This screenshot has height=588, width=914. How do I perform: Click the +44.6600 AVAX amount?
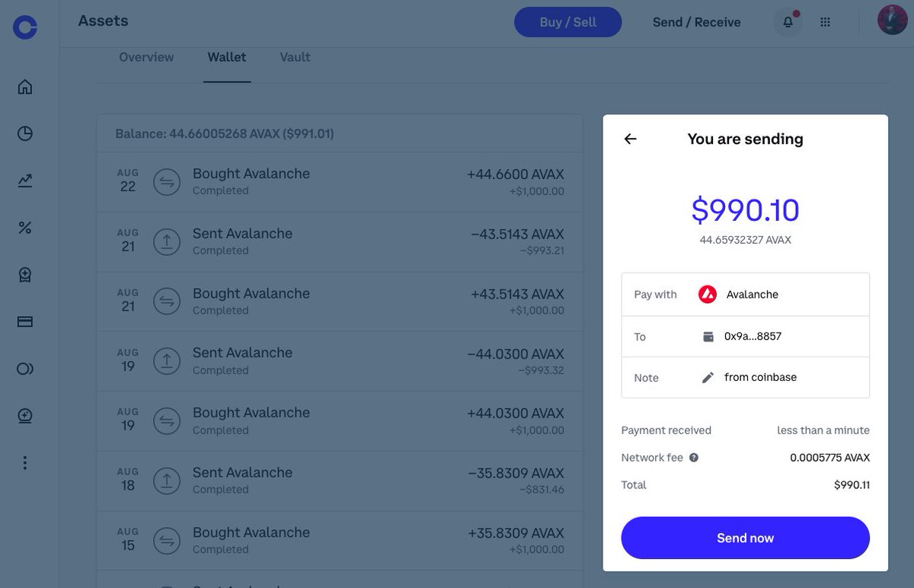[516, 174]
